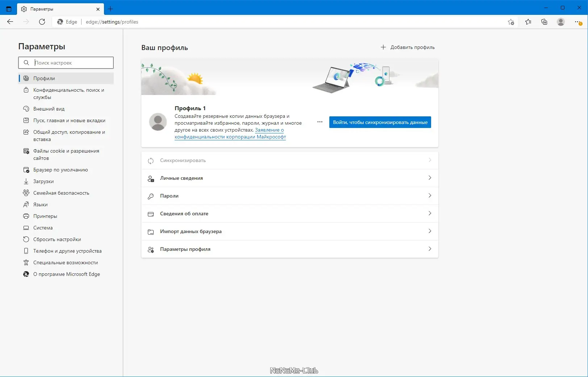Close the Параметры tab
The width and height of the screenshot is (588, 377).
[98, 9]
